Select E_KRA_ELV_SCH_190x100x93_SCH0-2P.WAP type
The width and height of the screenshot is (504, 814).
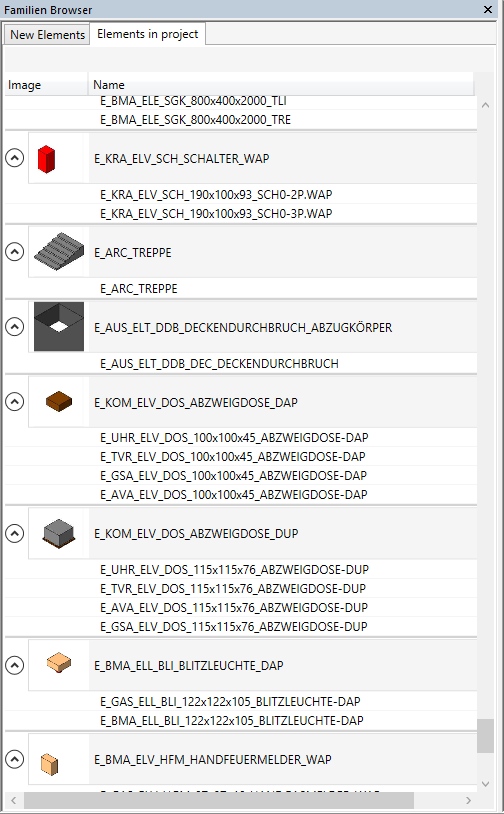pos(216,195)
